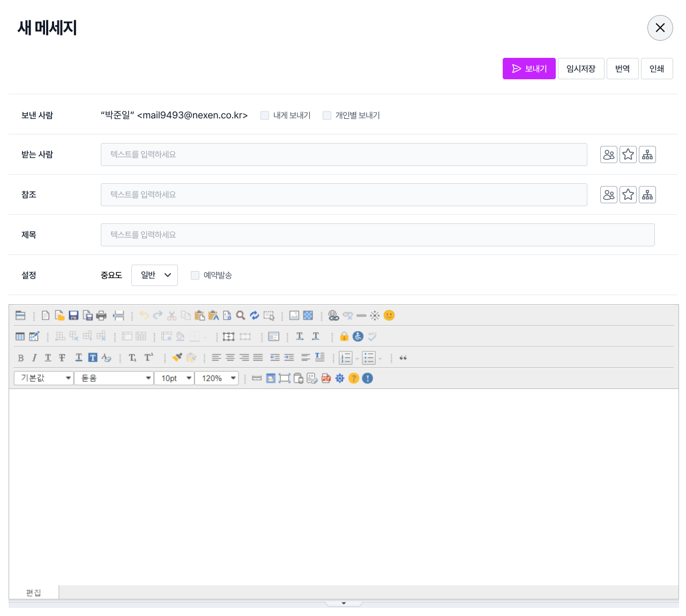Toggle bold formatting in the editor
Screen dimensions: 686x616
(x=21, y=358)
